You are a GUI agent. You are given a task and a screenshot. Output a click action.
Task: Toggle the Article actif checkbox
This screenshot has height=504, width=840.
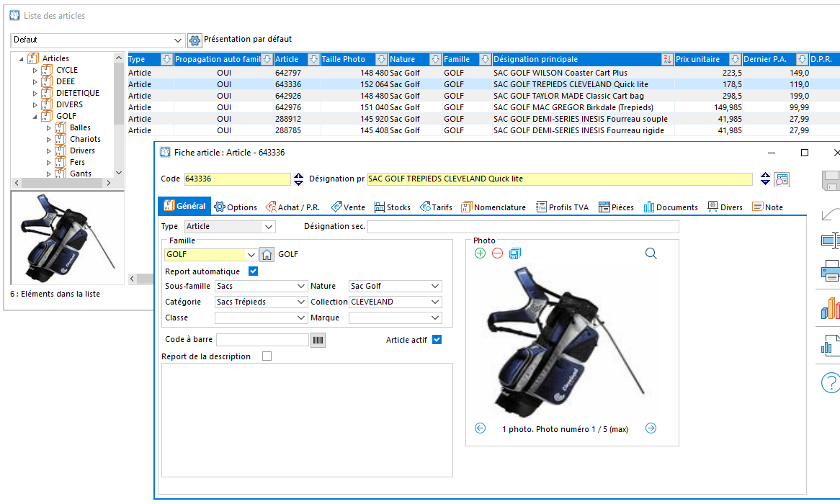click(437, 340)
